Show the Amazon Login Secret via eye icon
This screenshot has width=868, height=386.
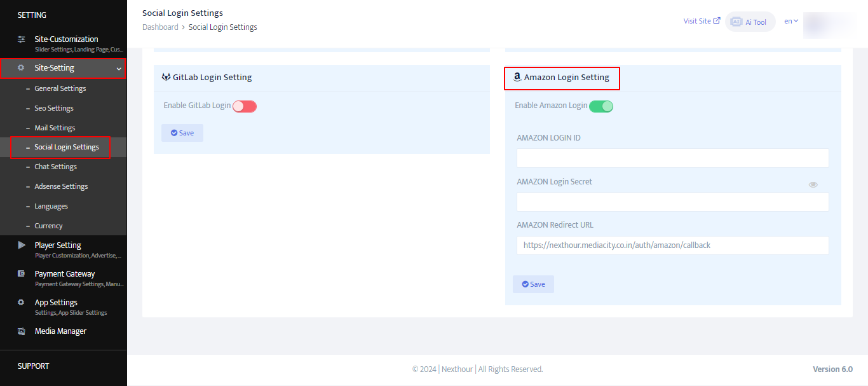pos(813,184)
